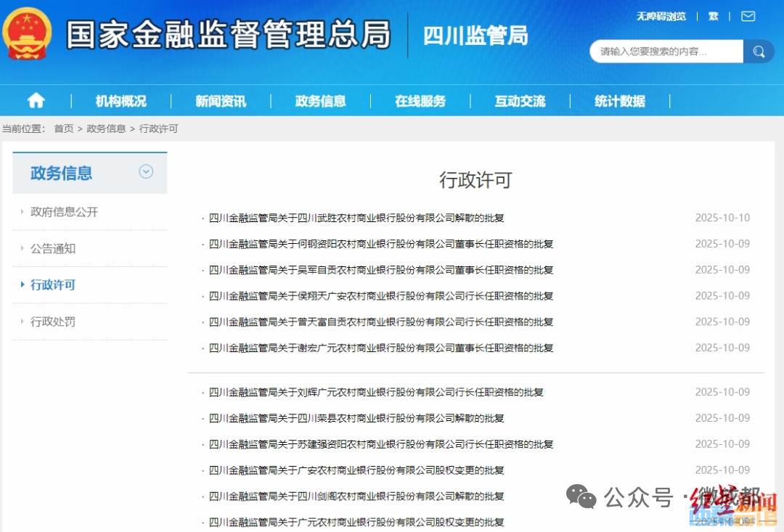Switch to traditional Chinese with 繁
The image size is (784, 532).
tap(714, 16)
